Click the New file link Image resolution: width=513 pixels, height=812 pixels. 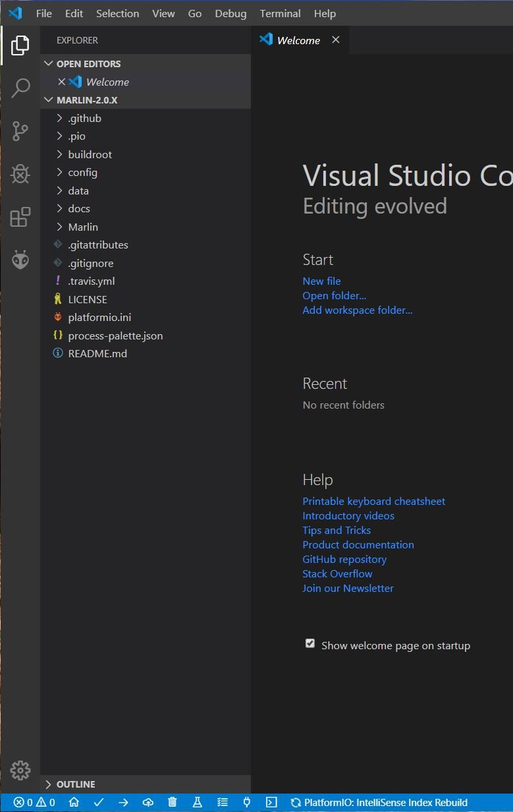click(x=321, y=281)
